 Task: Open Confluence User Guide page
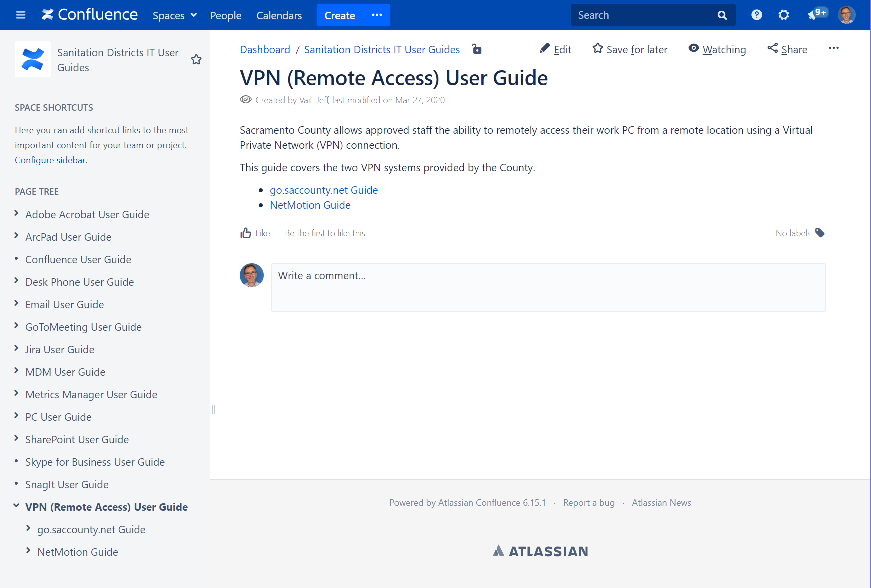tap(78, 260)
